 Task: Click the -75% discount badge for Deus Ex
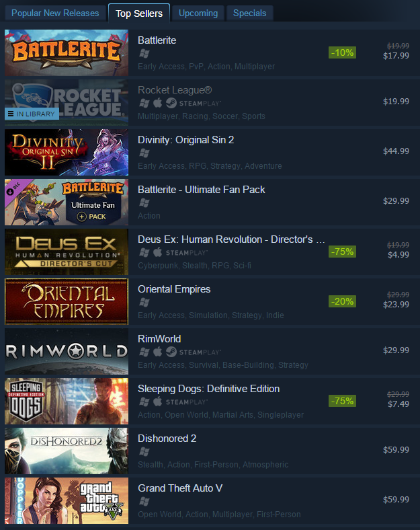click(x=342, y=252)
